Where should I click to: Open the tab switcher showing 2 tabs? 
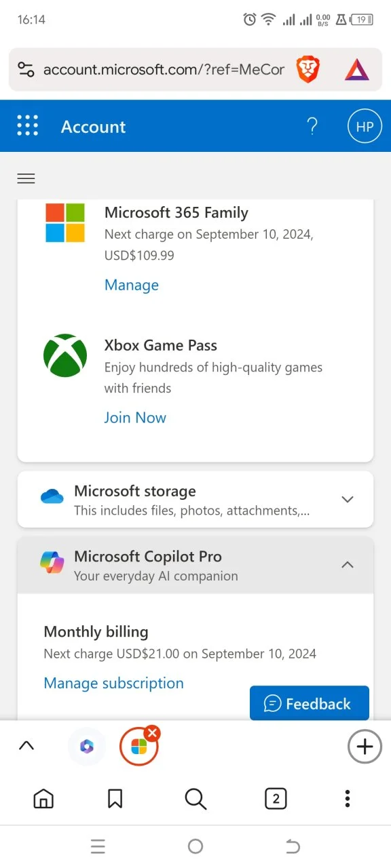[276, 799]
